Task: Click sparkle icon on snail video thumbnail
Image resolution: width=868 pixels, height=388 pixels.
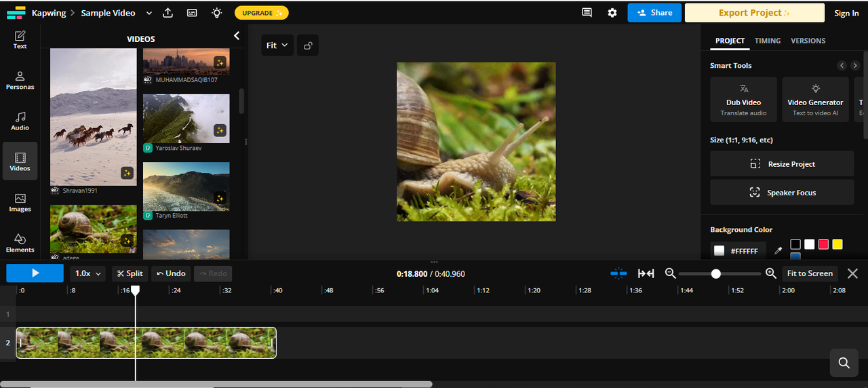Action: coord(127,241)
